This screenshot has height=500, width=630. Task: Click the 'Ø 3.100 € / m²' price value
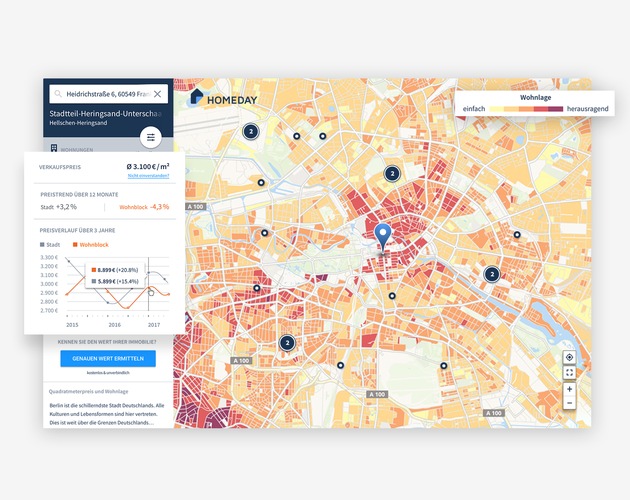tap(148, 166)
